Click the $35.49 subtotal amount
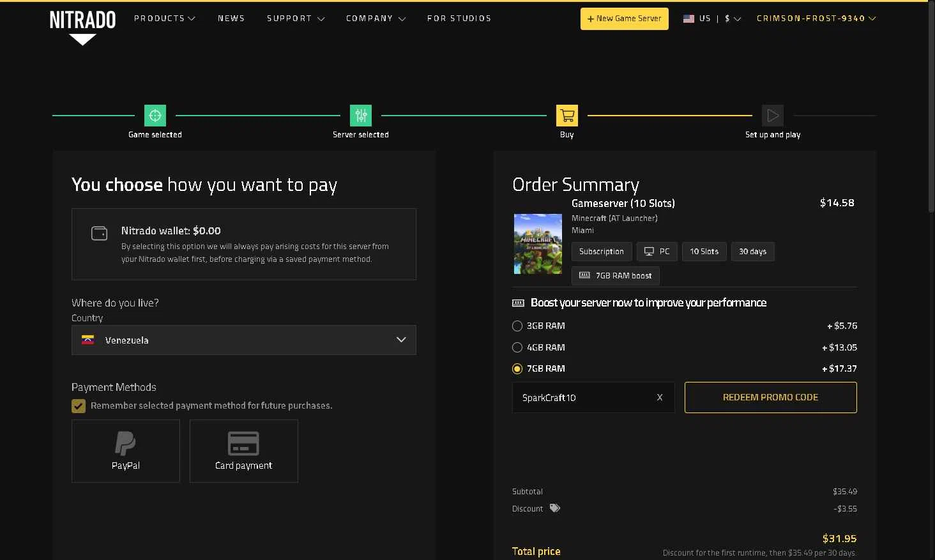This screenshot has height=560, width=935. [845, 492]
